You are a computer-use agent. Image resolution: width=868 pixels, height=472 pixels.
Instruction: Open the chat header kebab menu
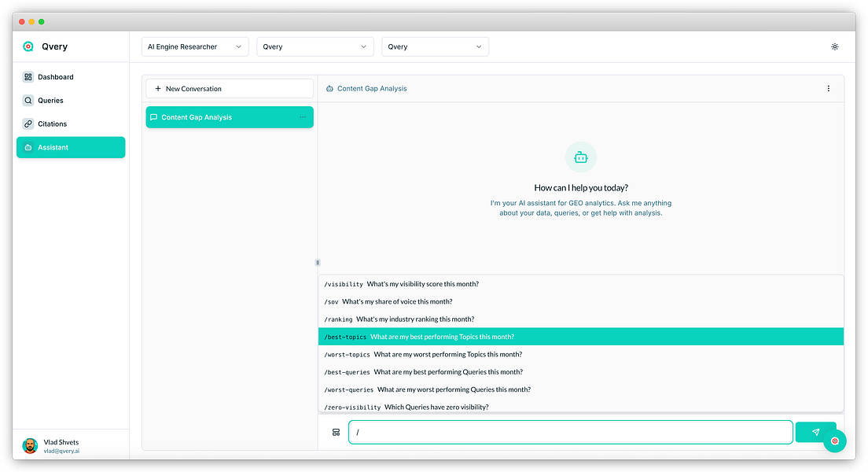[x=829, y=89]
